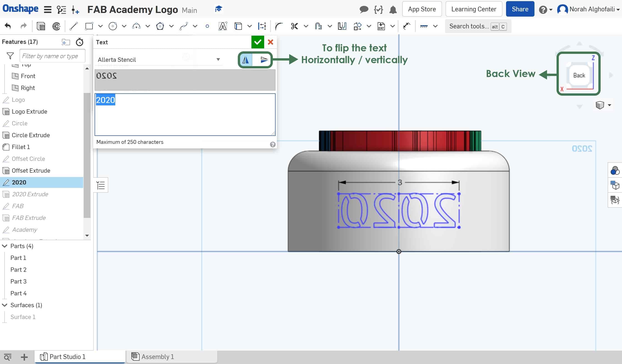The image size is (622, 364).
Task: Click the Onshape logo
Action: [x=20, y=9]
